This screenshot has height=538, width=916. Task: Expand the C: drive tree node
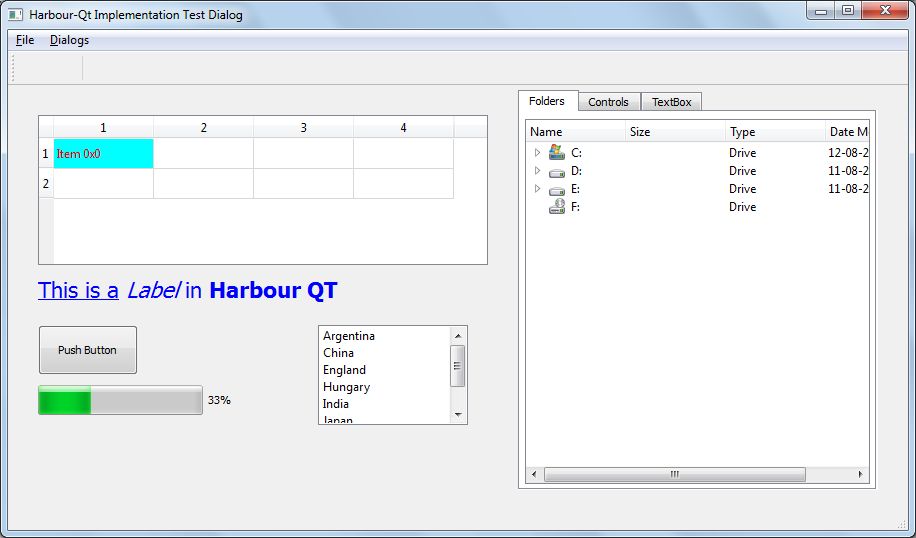coord(537,153)
